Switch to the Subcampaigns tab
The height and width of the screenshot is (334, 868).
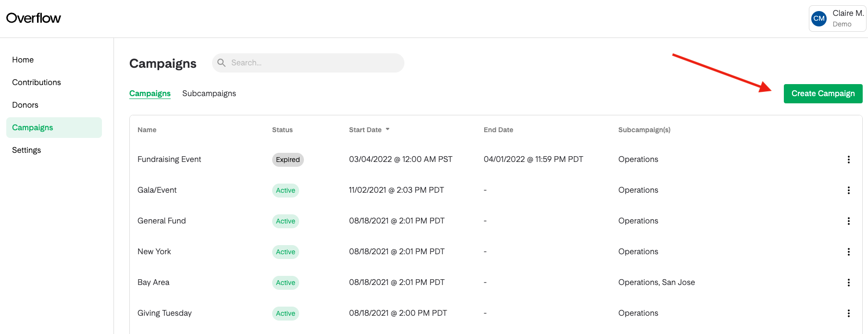(x=209, y=93)
